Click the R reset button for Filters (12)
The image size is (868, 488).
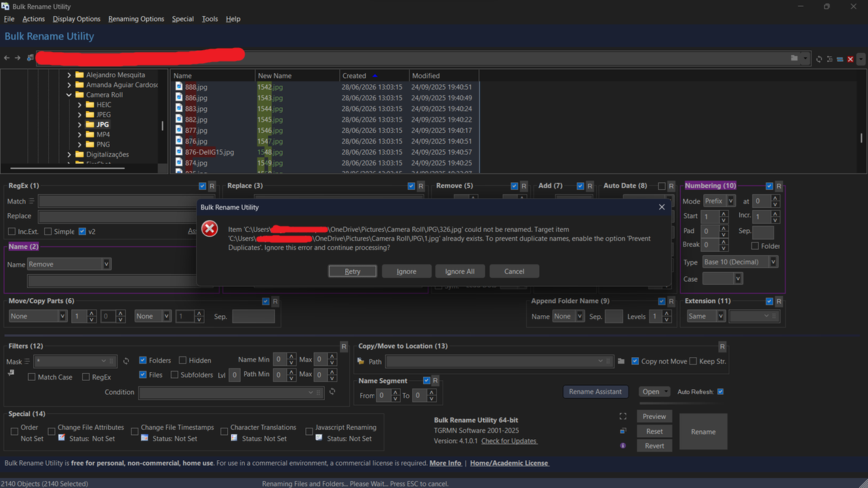tap(344, 346)
